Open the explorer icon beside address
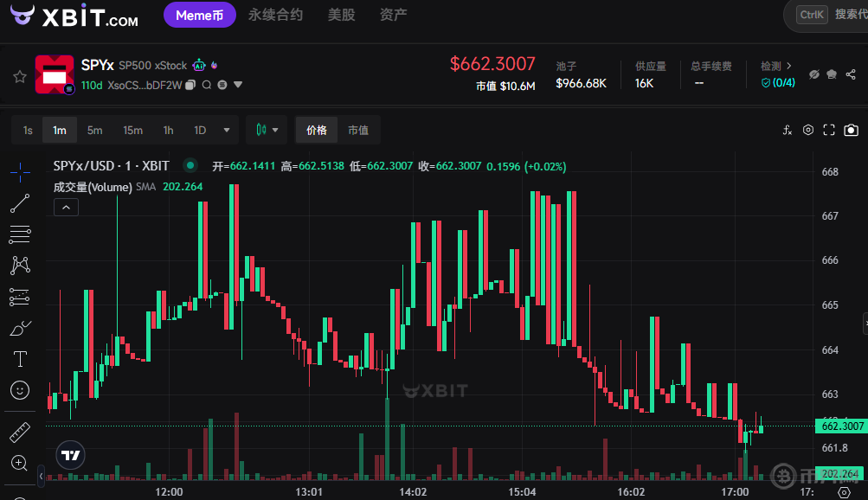The height and width of the screenshot is (500, 868). (x=222, y=85)
